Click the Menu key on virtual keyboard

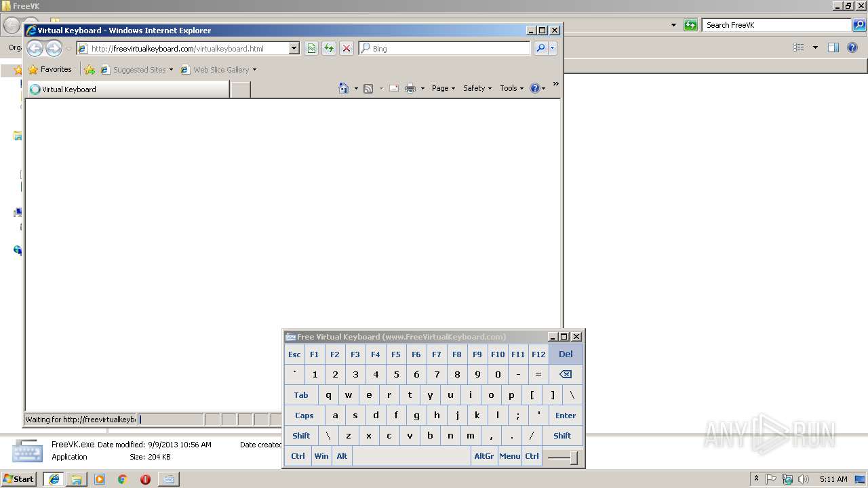pyautogui.click(x=510, y=456)
